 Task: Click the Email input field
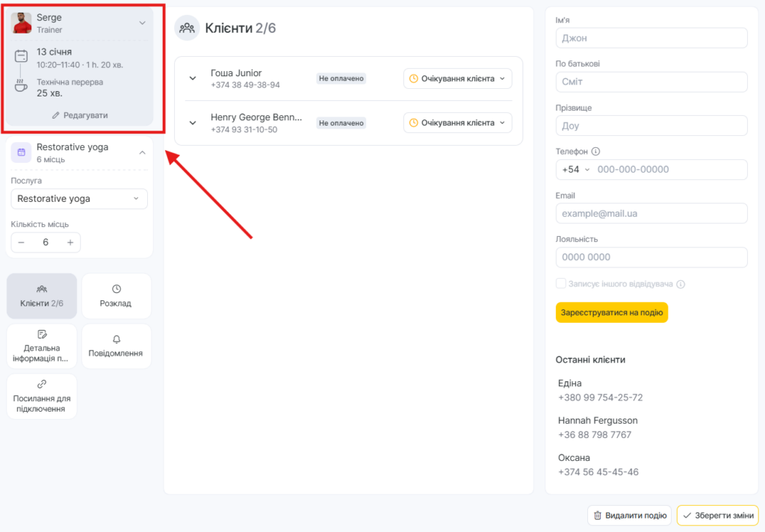651,214
